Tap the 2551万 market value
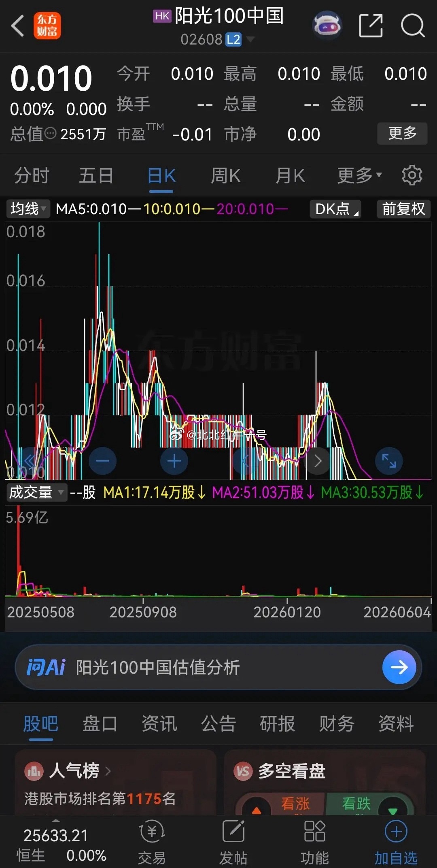Viewport: 437px width, 868px height. tap(83, 134)
